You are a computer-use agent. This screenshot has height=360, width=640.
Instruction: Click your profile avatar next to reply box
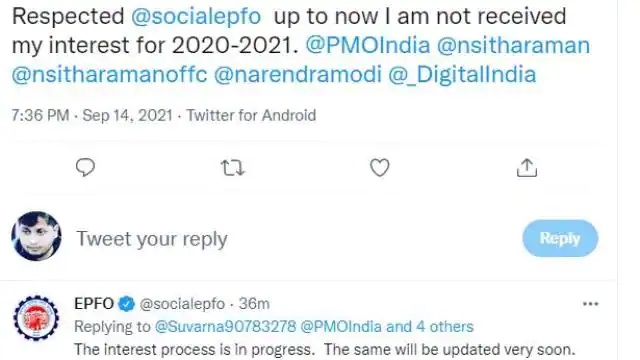pyautogui.click(x=36, y=236)
